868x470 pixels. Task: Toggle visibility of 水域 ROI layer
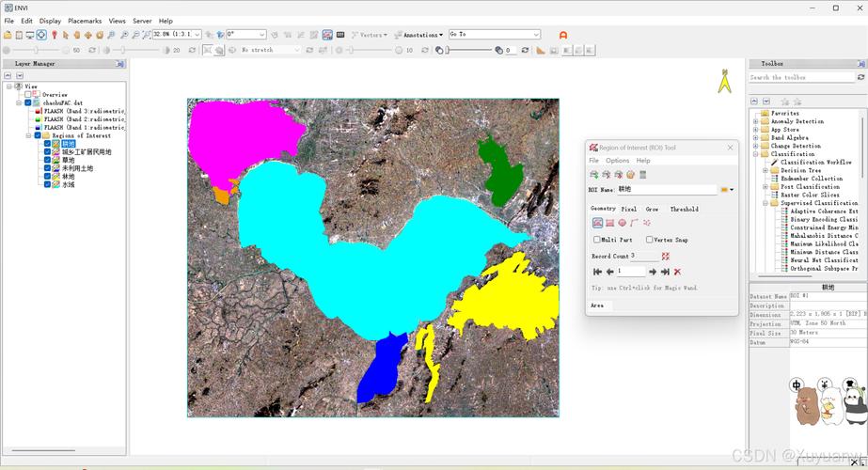(x=48, y=184)
